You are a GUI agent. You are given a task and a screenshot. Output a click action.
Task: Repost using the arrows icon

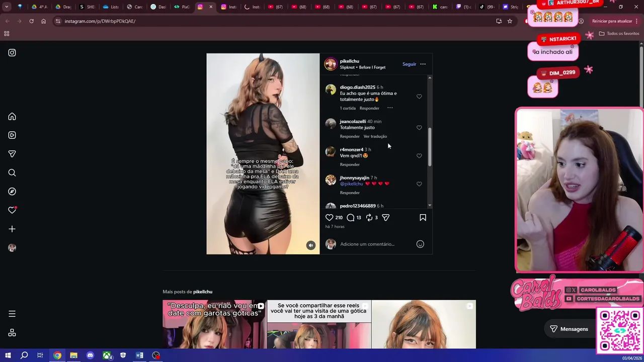tap(369, 217)
